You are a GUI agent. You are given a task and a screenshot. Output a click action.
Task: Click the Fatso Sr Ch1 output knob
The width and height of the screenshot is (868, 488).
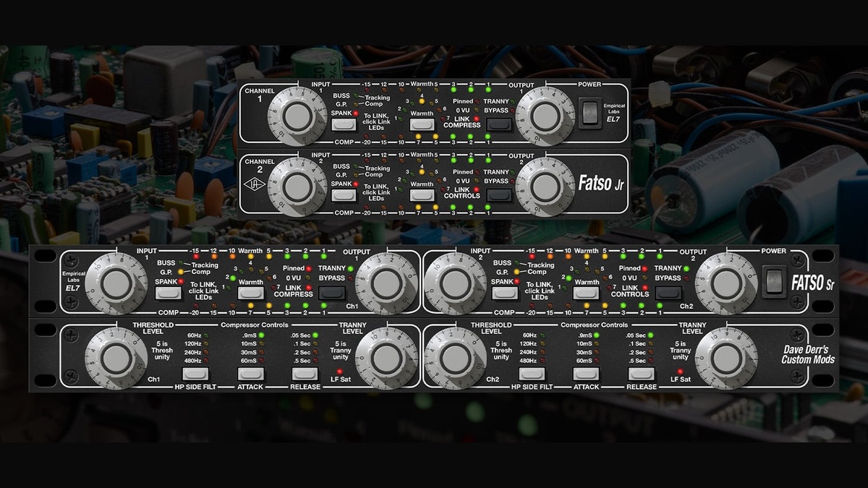[x=387, y=283]
